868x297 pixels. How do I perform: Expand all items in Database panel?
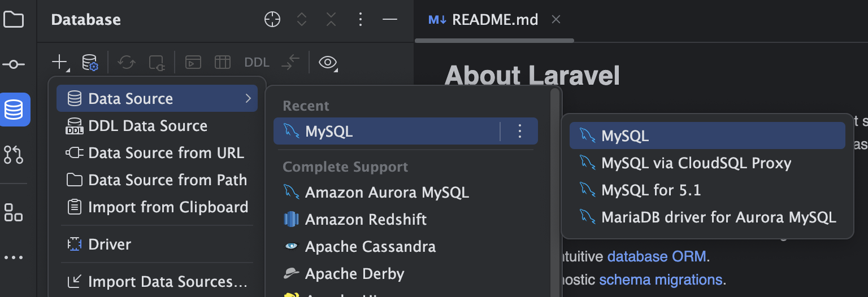[302, 20]
